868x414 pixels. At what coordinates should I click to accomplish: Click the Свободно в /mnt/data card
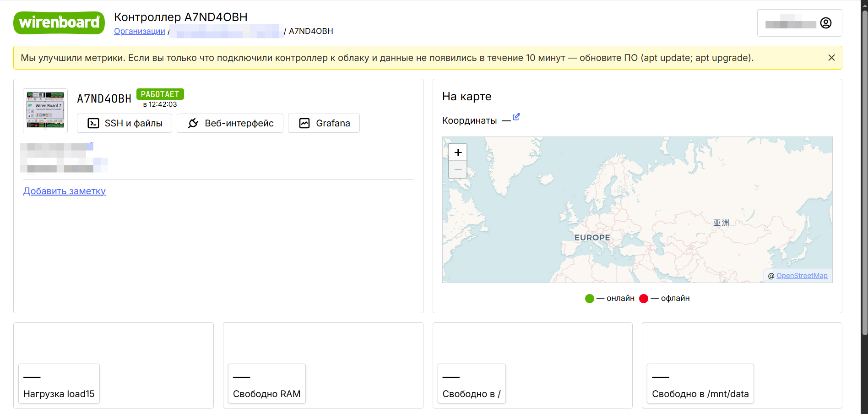pyautogui.click(x=700, y=384)
